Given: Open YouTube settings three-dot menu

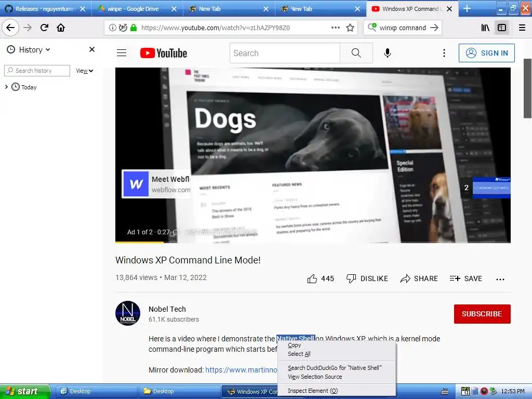Looking at the screenshot, I should pyautogui.click(x=444, y=53).
